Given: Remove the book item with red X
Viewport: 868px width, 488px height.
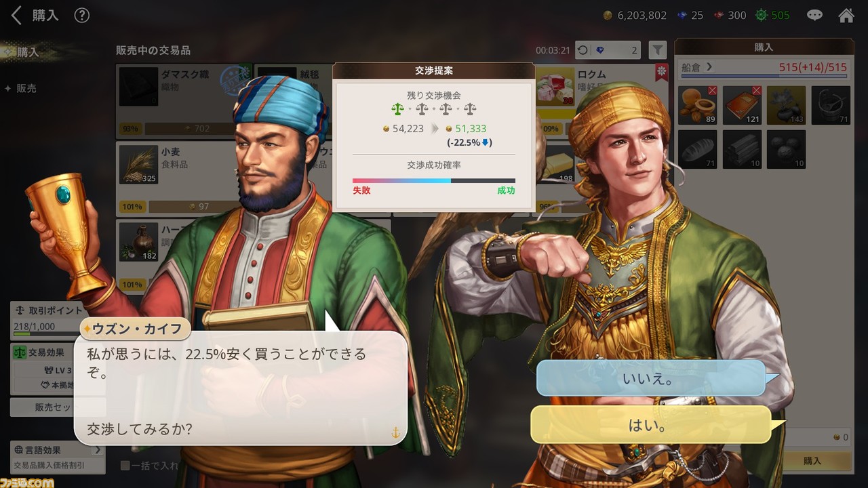Looking at the screenshot, I should (742, 105).
